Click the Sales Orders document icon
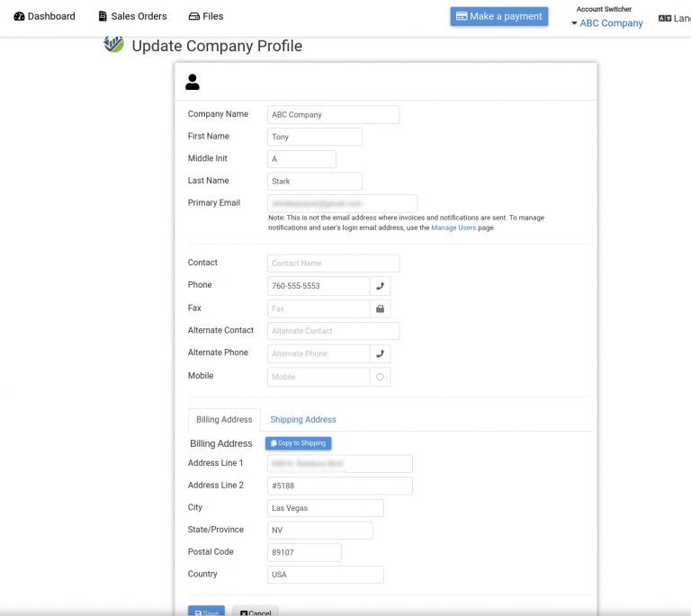Screen dimensions: 691x616 103,16
